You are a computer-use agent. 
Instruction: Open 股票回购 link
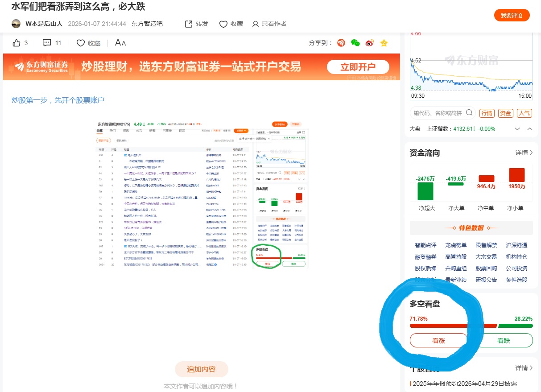486,268
